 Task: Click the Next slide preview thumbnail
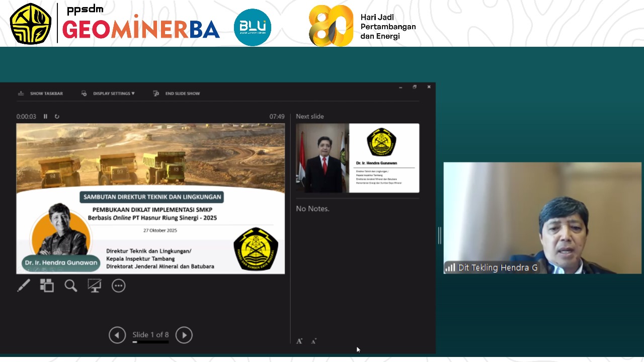357,158
